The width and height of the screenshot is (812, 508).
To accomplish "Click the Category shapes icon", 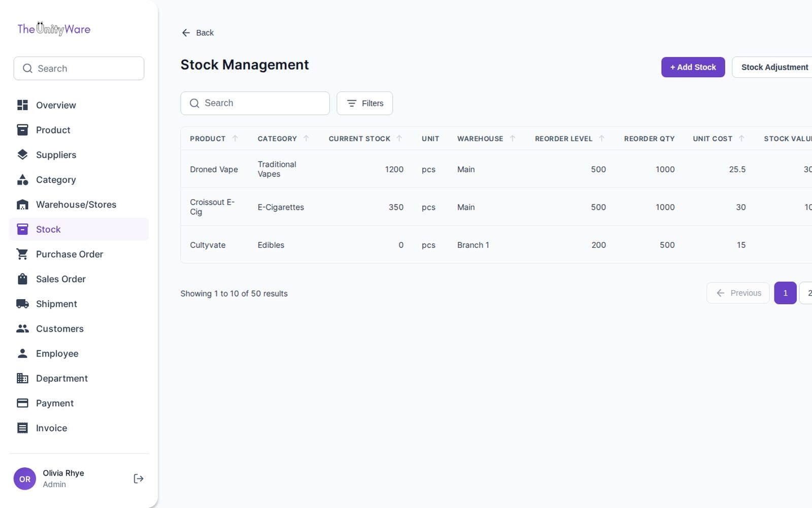I will [x=22, y=180].
